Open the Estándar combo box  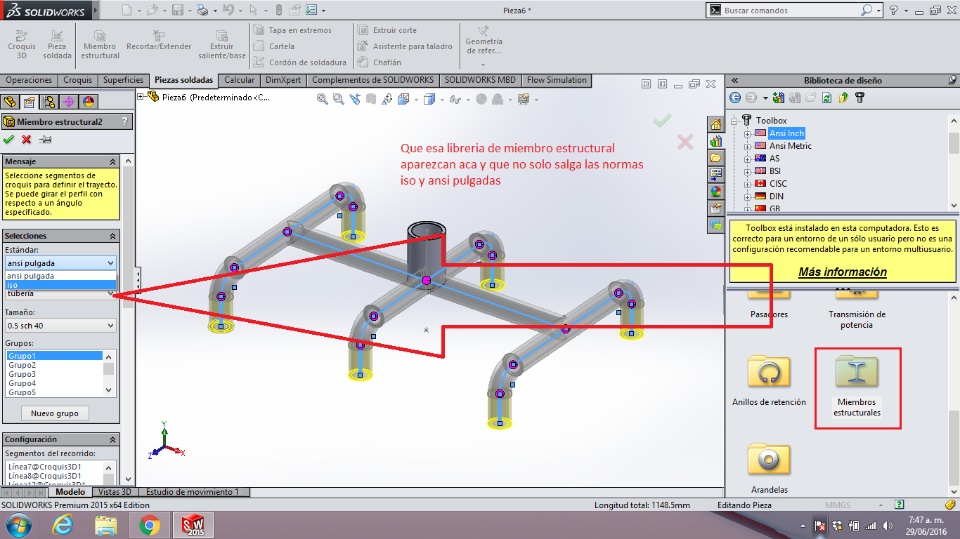click(61, 263)
